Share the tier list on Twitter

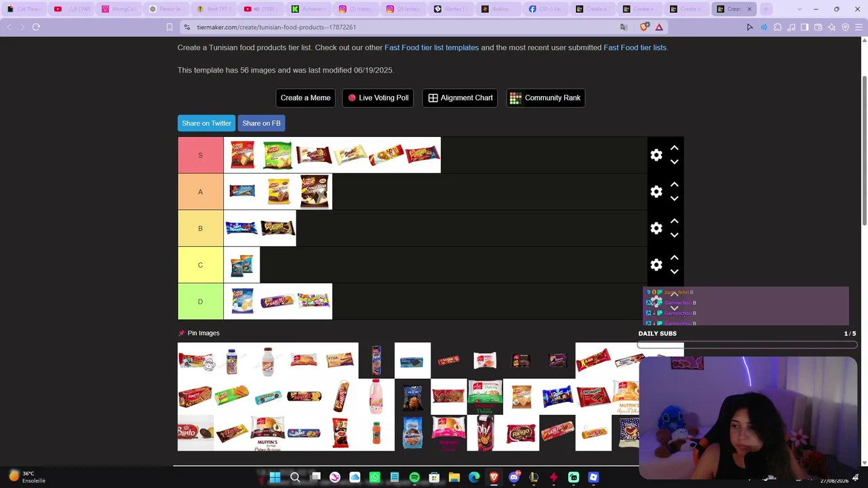[x=206, y=123]
